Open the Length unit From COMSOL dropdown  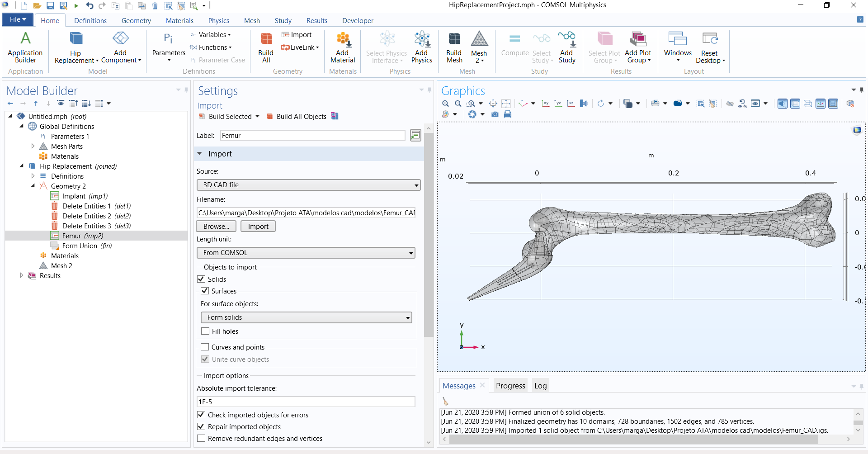click(306, 253)
